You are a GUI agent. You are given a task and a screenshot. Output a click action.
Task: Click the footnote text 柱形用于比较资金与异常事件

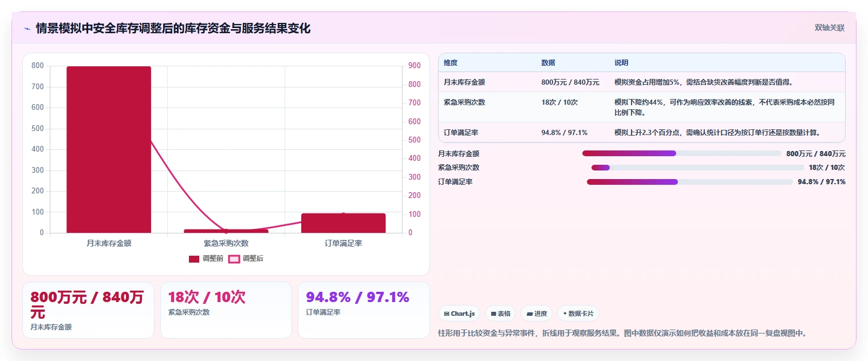pyautogui.click(x=622, y=333)
